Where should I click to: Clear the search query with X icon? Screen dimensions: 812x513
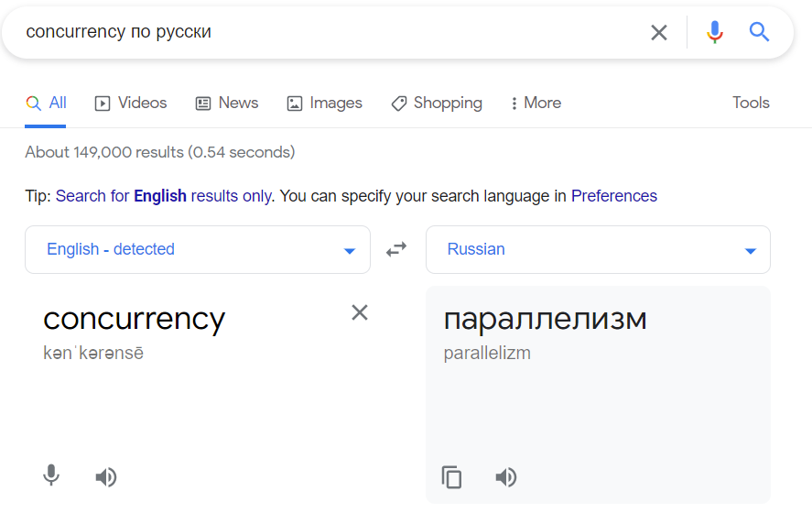(659, 33)
